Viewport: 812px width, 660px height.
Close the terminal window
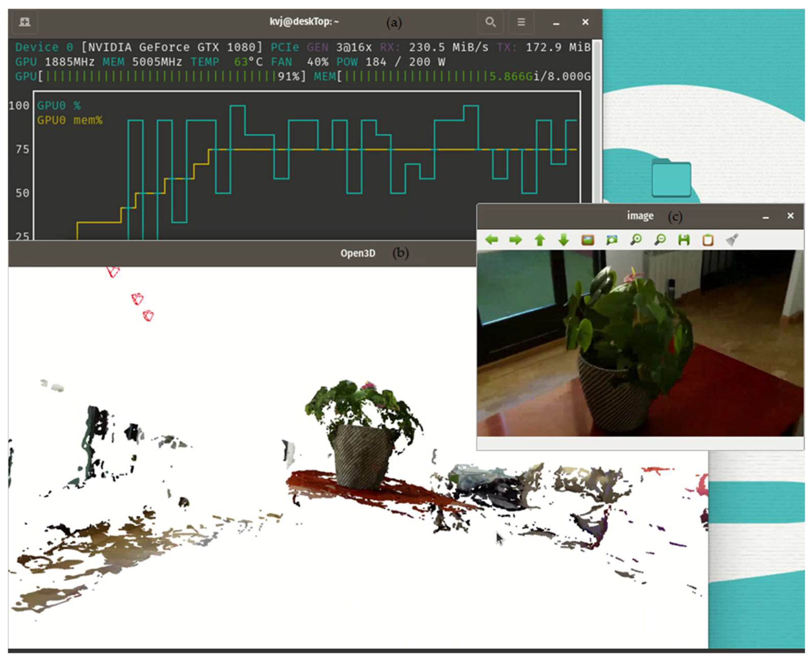coord(585,22)
